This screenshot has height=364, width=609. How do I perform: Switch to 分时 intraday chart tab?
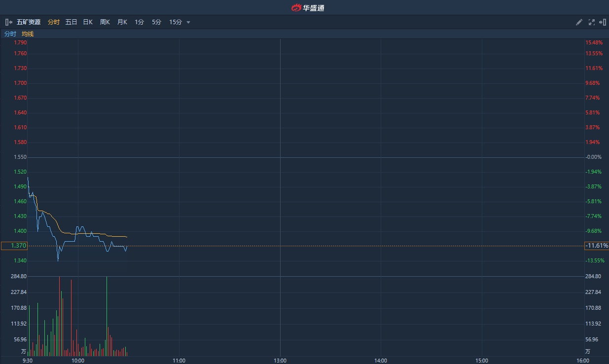[x=53, y=22]
